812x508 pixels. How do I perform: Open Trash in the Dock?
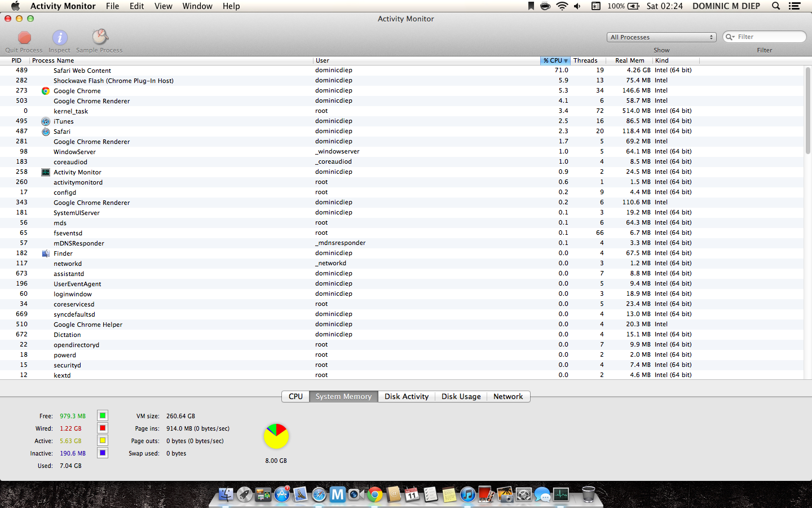coord(588,494)
